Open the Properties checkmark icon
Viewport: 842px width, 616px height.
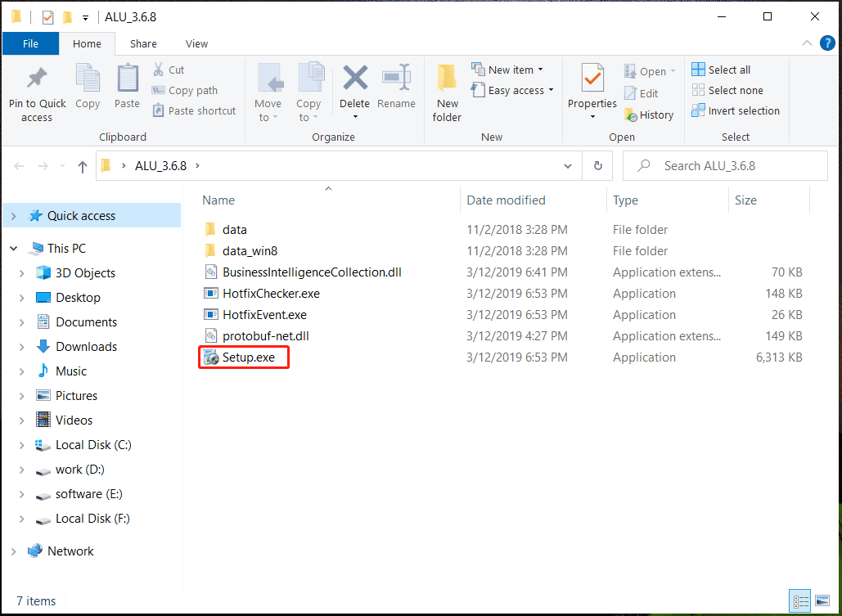coord(592,79)
